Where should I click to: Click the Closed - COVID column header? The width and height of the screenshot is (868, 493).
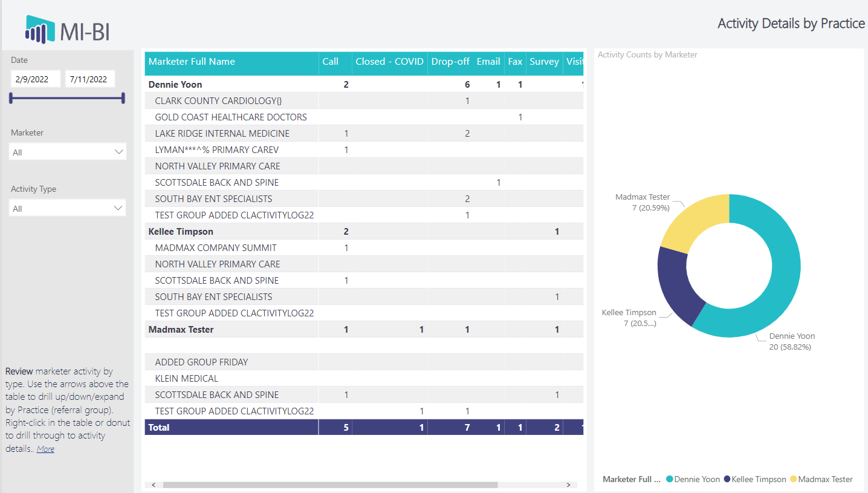point(389,62)
